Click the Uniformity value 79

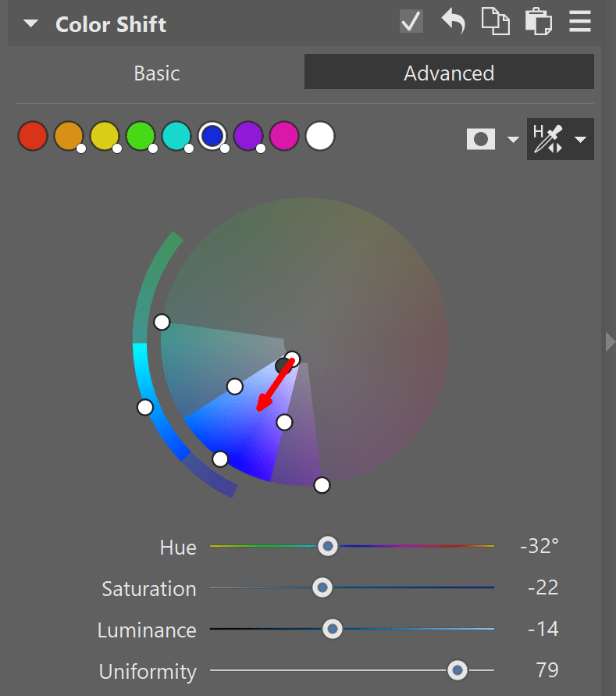pyautogui.click(x=547, y=670)
